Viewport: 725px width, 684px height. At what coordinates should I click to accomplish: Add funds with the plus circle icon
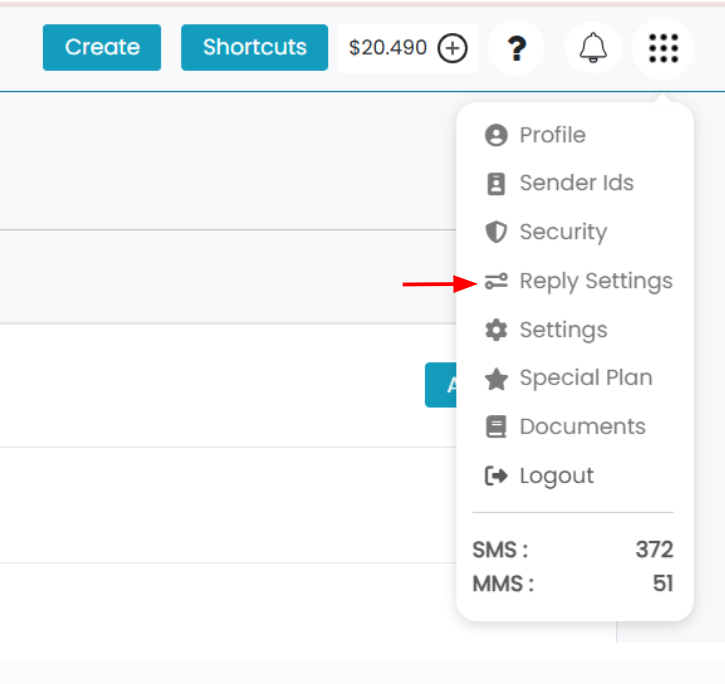(x=452, y=48)
